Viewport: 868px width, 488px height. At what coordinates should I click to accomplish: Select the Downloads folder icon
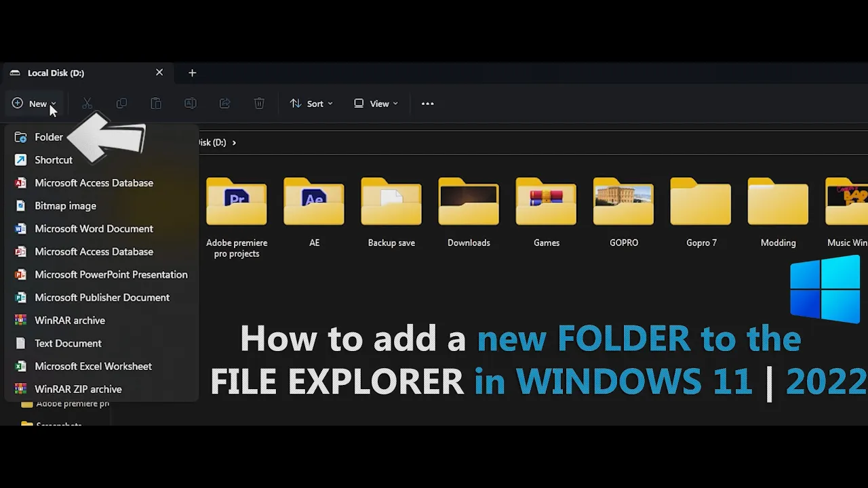(469, 201)
